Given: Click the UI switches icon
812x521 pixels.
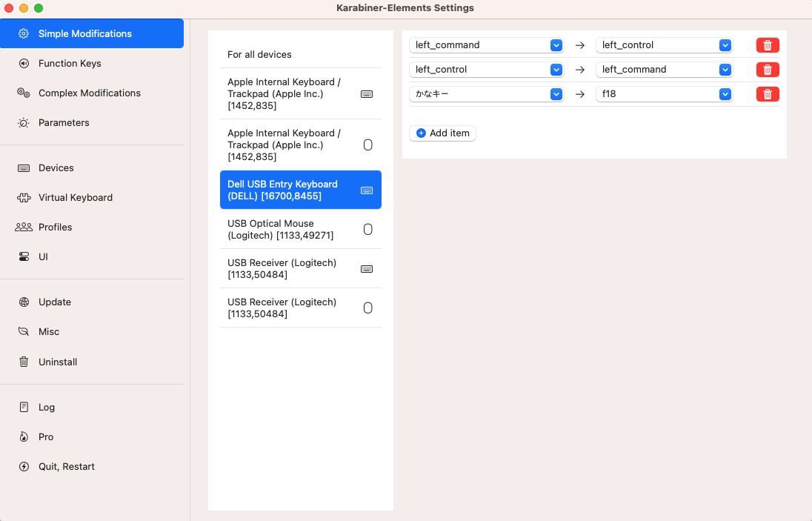Looking at the screenshot, I should (x=24, y=257).
